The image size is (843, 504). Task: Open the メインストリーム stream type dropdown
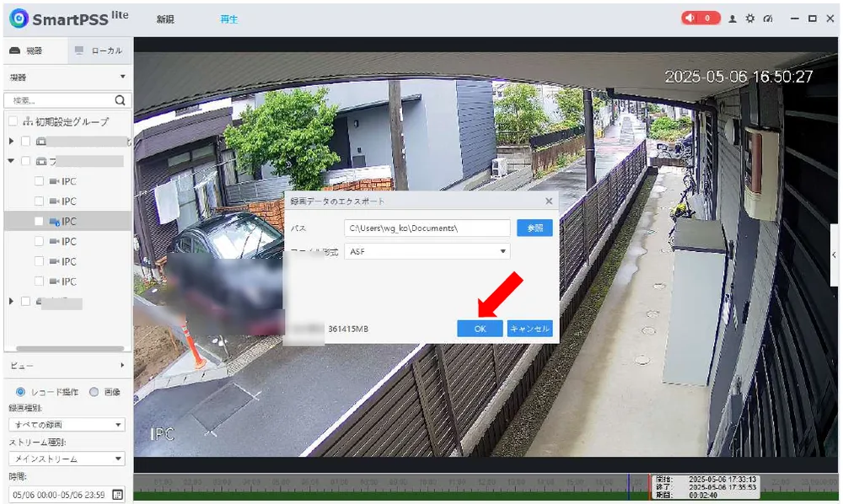pos(67,458)
